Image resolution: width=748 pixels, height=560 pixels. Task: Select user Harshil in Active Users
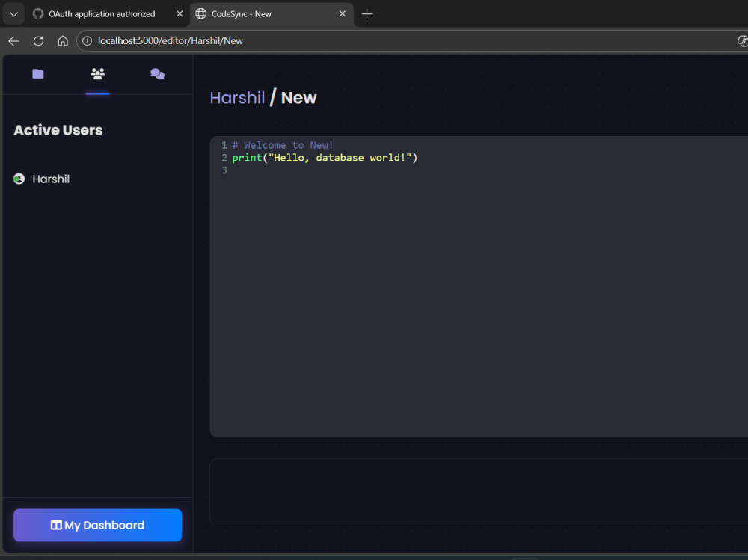[51, 179]
